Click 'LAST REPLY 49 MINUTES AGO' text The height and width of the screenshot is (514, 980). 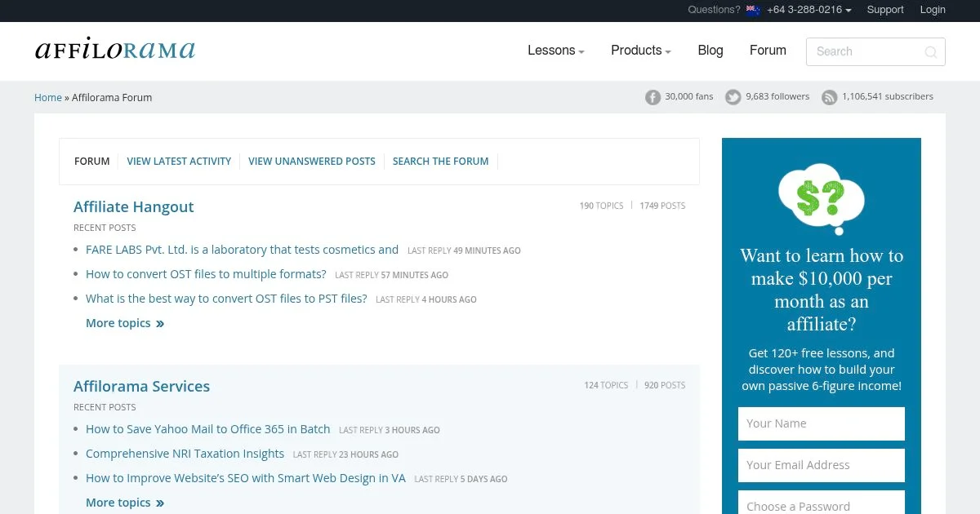coord(464,250)
